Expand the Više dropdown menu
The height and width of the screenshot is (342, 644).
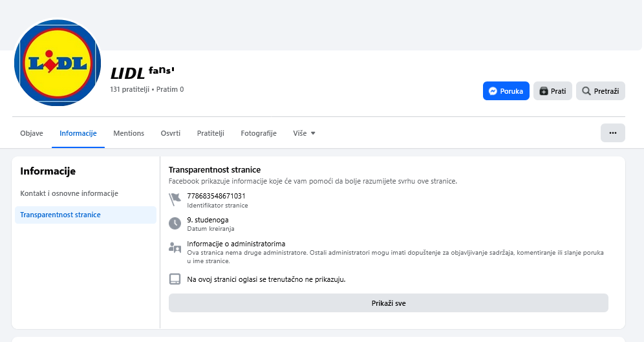pos(304,133)
